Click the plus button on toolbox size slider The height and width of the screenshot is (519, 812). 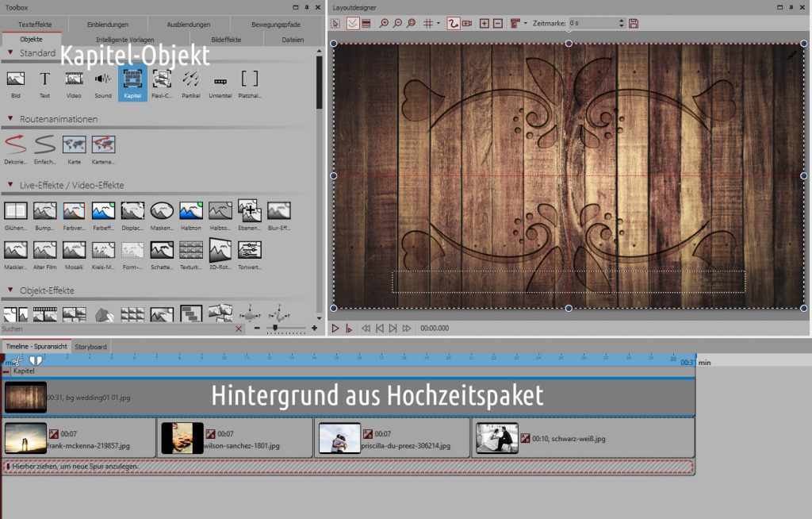tap(314, 328)
